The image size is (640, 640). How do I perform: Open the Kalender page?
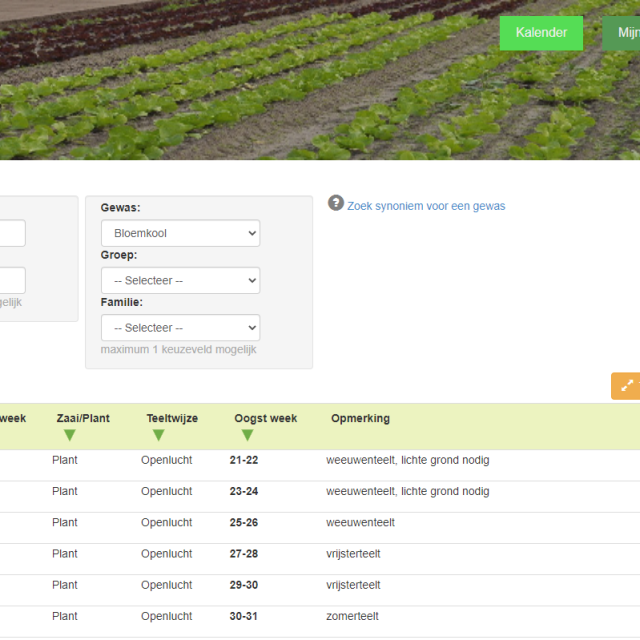tap(541, 33)
